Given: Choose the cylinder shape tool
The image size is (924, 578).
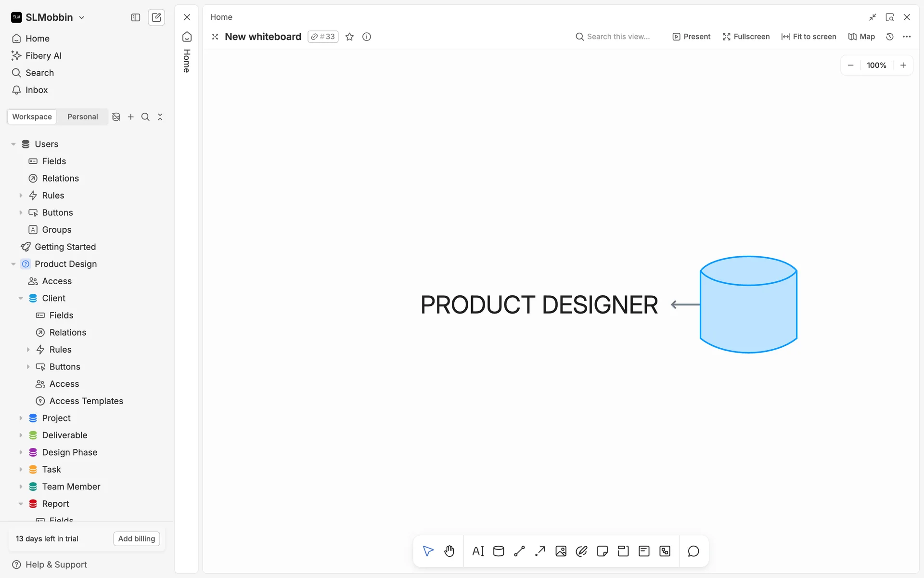Looking at the screenshot, I should click(x=499, y=551).
